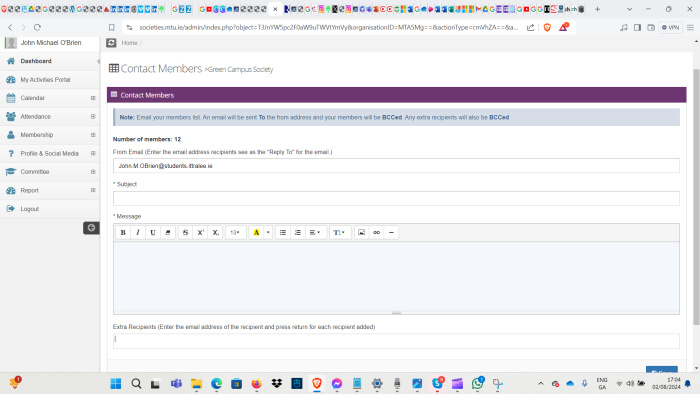Apply superscript formatting
Screen dimensions: 700x394
pos(200,232)
